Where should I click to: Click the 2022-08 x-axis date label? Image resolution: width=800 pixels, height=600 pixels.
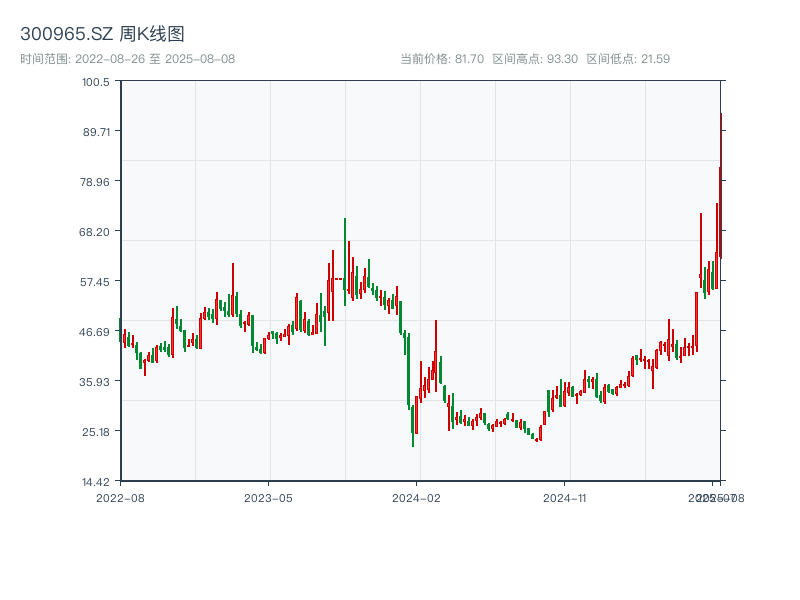pyautogui.click(x=120, y=497)
